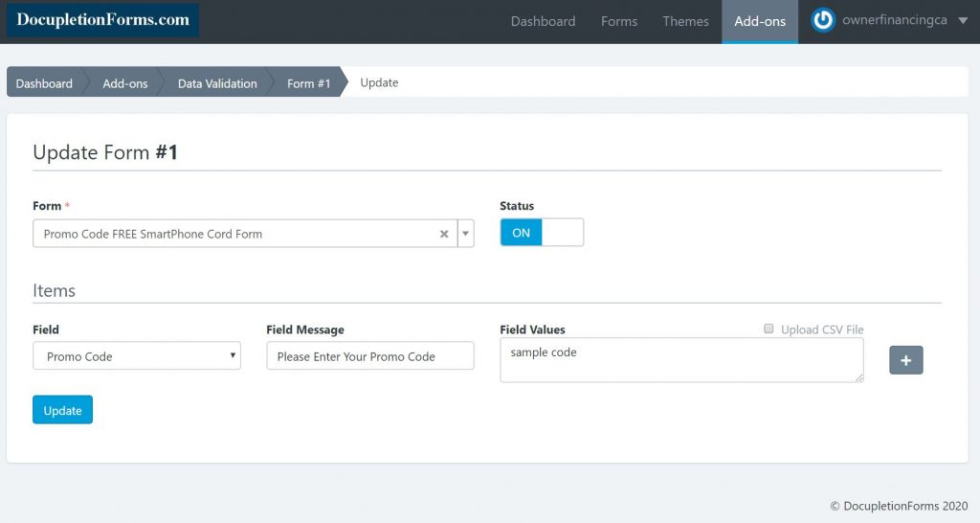Focus the Field Values text area
980x523 pixels.
click(x=680, y=360)
